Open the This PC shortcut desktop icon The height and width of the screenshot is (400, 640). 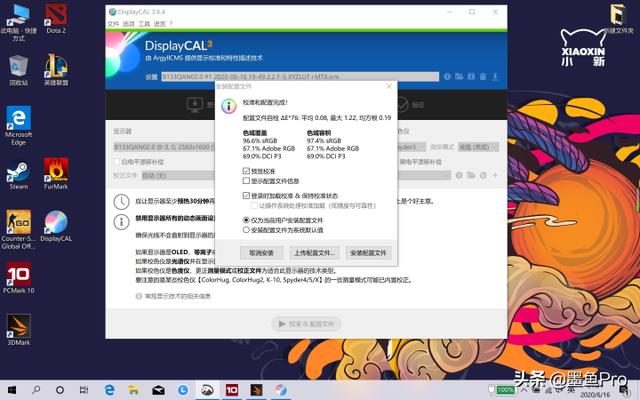pyautogui.click(x=18, y=22)
